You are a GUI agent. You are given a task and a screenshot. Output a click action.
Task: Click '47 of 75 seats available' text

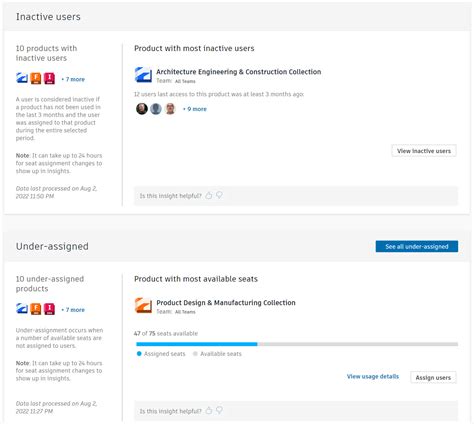(166, 333)
